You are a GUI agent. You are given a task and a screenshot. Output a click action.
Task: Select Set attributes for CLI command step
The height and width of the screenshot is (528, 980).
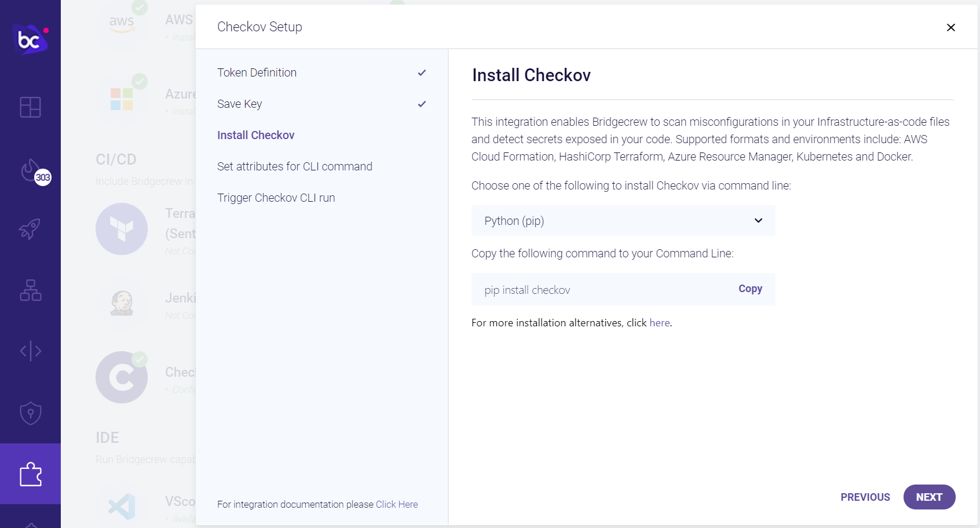tap(294, 166)
